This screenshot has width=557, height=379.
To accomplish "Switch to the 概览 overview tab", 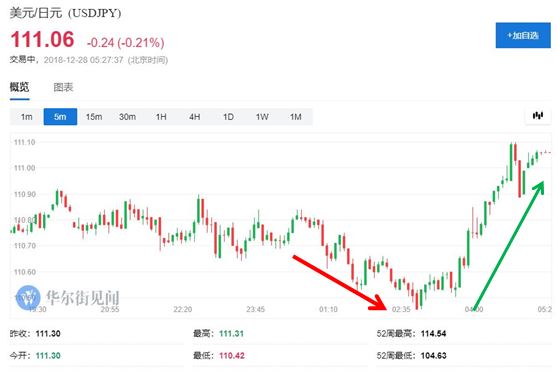I will pos(19,87).
